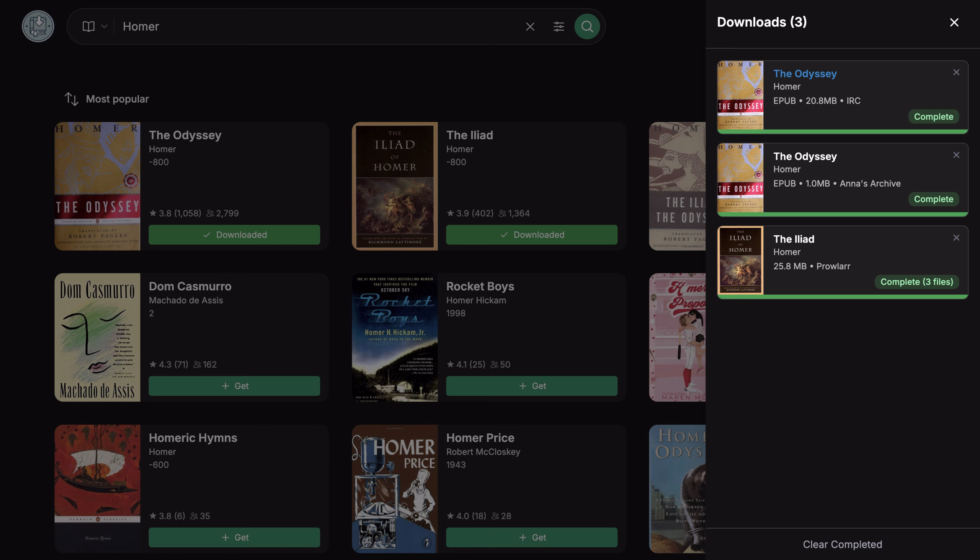Open the search filters icon
The image size is (980, 560).
point(559,26)
